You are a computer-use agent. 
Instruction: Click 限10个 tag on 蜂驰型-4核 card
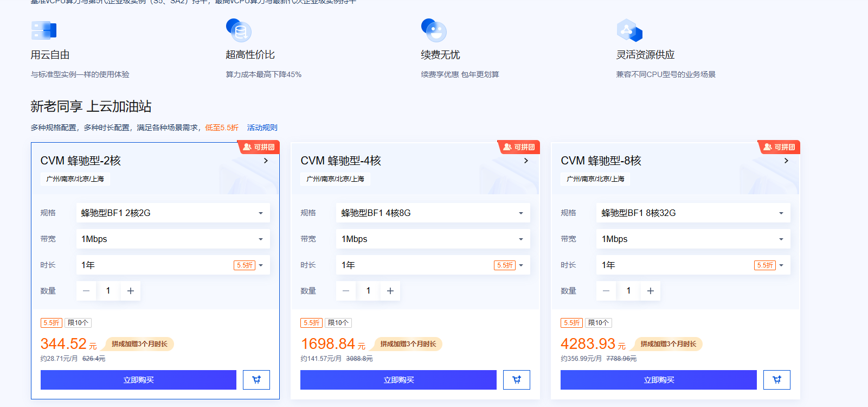pyautogui.click(x=338, y=323)
